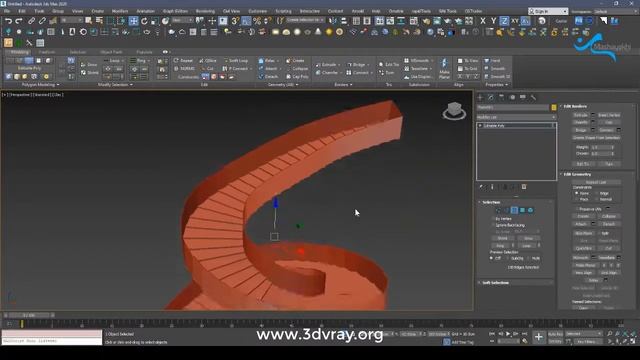This screenshot has height=360, width=640.
Task: Select the Normal constraint radio button
Action: tap(597, 199)
